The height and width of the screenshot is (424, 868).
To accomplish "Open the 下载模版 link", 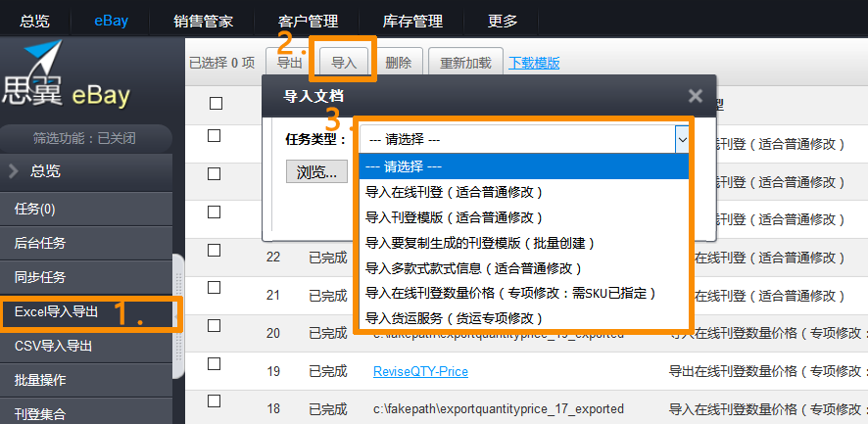I will click(534, 63).
